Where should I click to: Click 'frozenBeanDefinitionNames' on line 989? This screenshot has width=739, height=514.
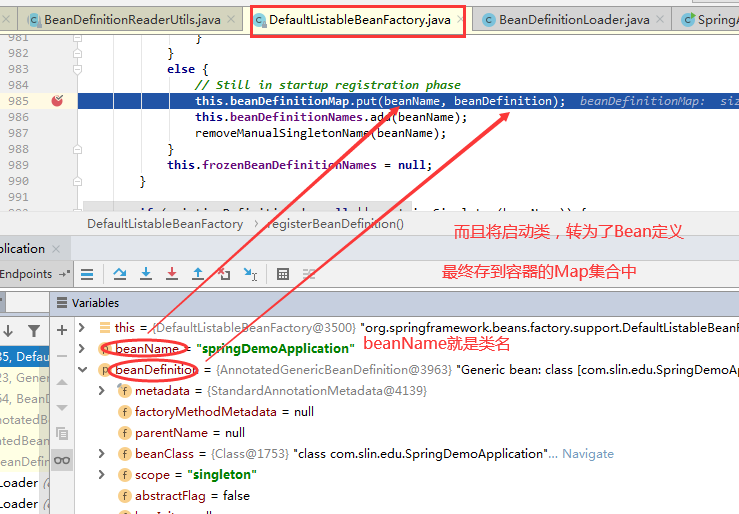click(x=289, y=165)
